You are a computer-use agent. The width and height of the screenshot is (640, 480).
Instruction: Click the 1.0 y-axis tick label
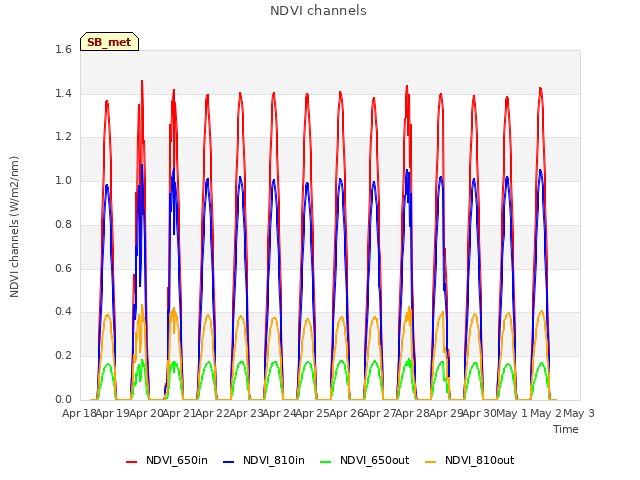[63, 180]
